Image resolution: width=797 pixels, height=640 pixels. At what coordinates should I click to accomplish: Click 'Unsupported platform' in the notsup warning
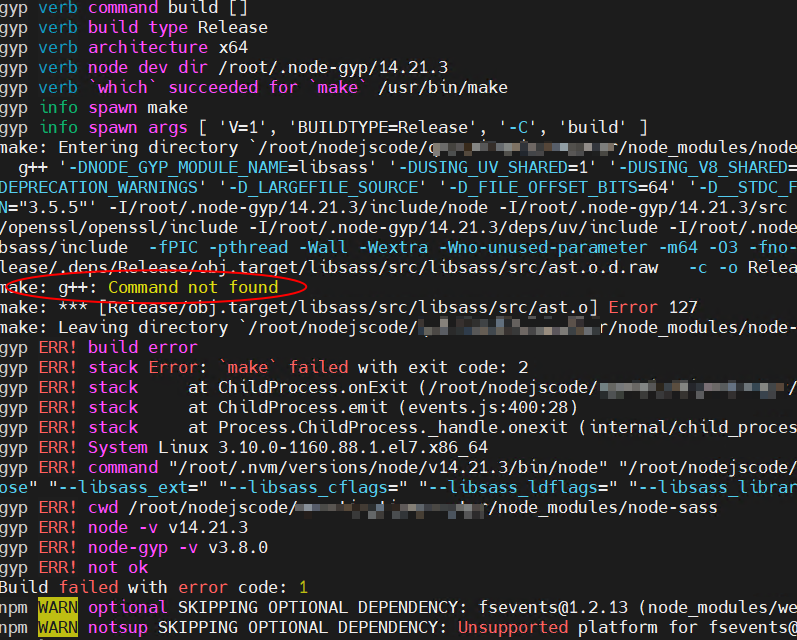[558, 628]
